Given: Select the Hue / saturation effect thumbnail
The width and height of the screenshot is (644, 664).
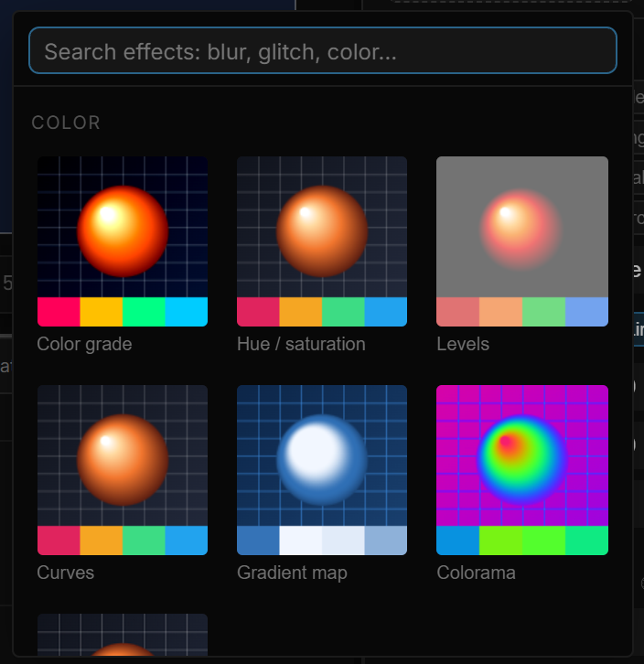Looking at the screenshot, I should [x=322, y=241].
